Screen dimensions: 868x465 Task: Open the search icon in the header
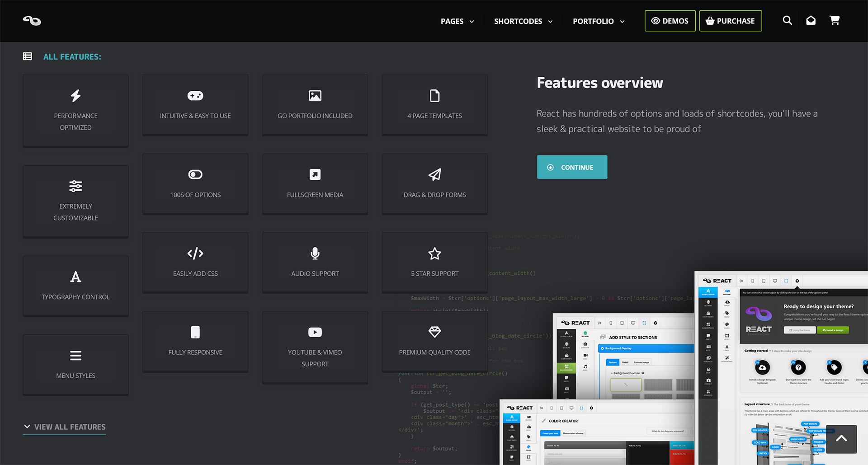click(x=787, y=20)
